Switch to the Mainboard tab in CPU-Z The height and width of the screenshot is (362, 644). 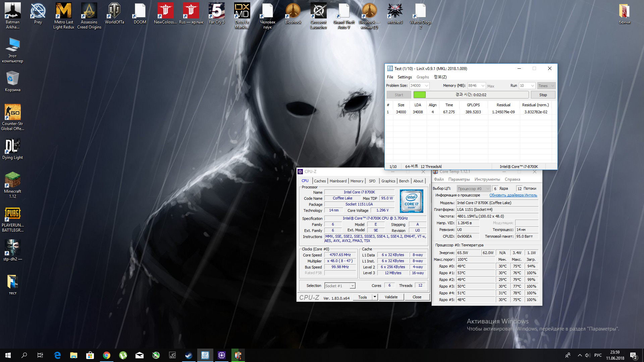(x=338, y=181)
